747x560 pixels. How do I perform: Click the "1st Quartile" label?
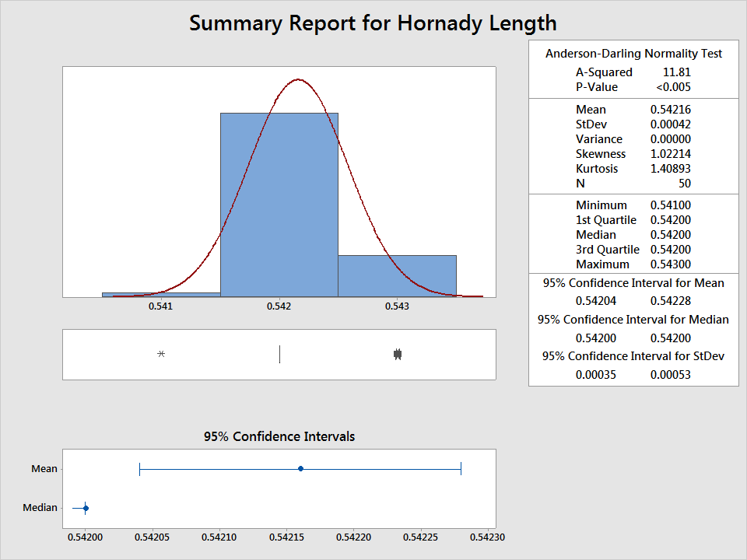(x=606, y=220)
